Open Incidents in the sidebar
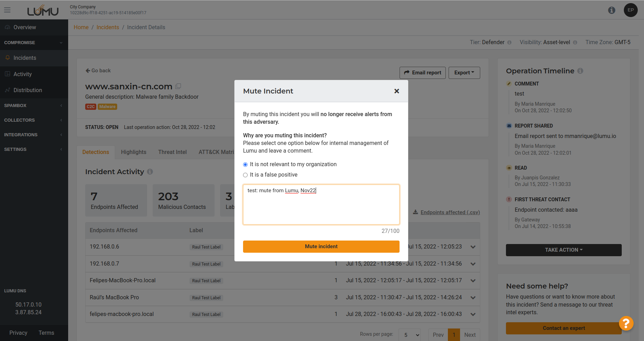The image size is (644, 341). click(x=25, y=58)
